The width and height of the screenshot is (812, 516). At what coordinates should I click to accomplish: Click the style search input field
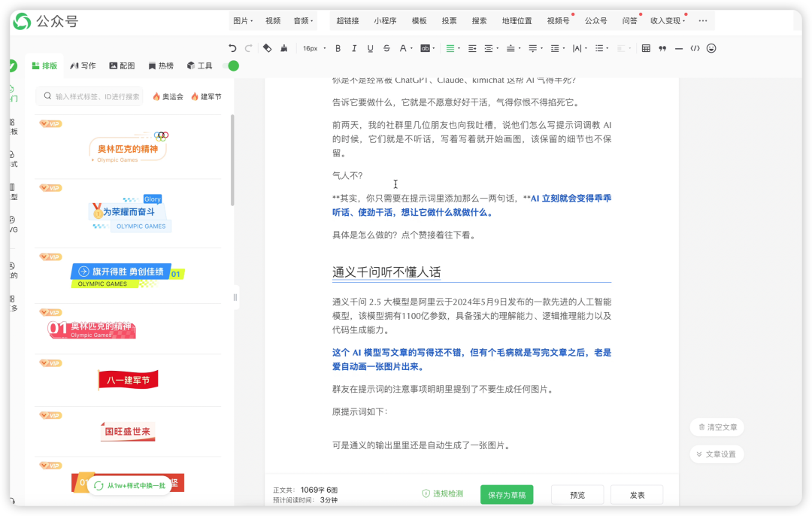pos(89,96)
